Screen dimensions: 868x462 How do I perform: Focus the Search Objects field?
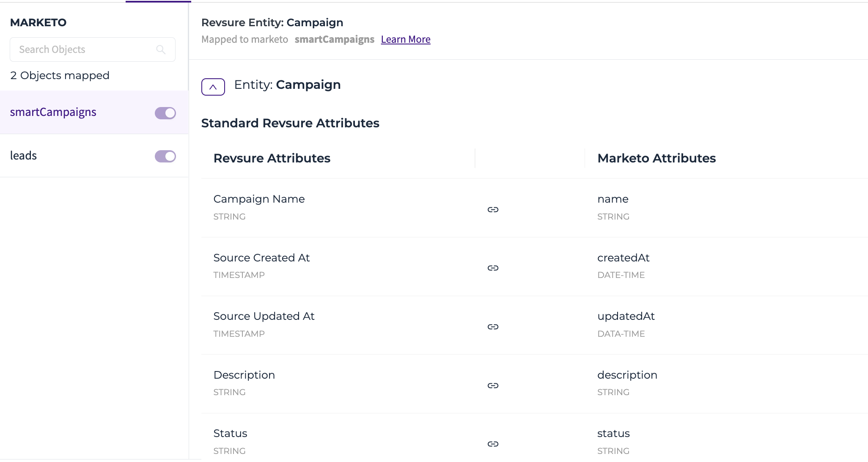click(93, 49)
